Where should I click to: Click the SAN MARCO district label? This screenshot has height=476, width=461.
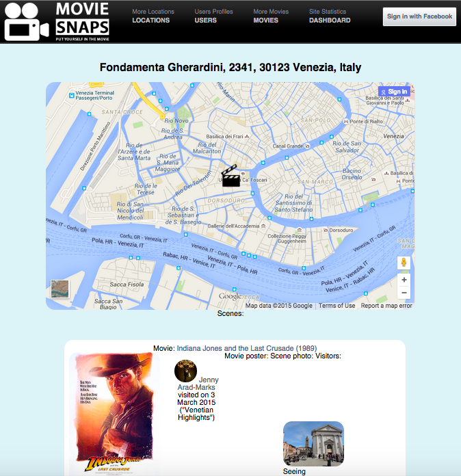tap(315, 182)
